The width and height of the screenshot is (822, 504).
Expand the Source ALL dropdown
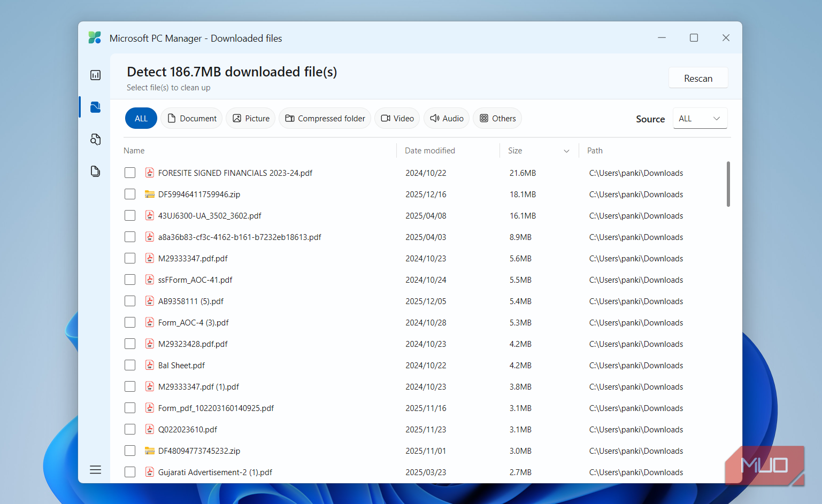pos(700,119)
